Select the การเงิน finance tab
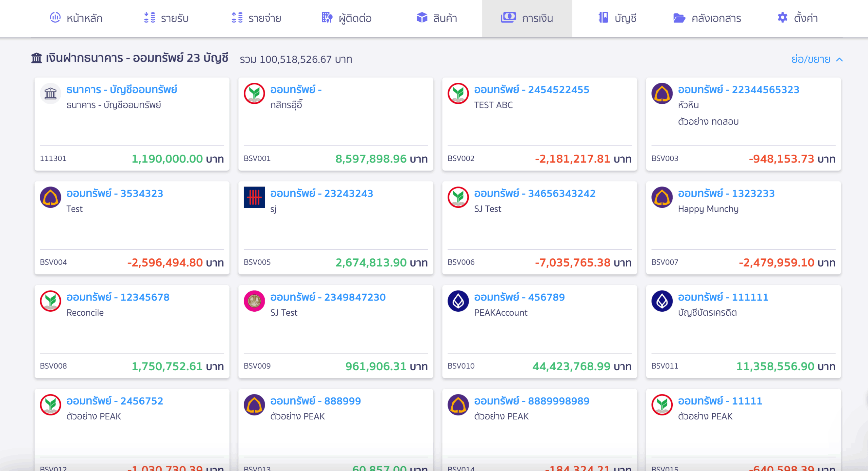Image resolution: width=868 pixels, height=471 pixels. click(527, 18)
